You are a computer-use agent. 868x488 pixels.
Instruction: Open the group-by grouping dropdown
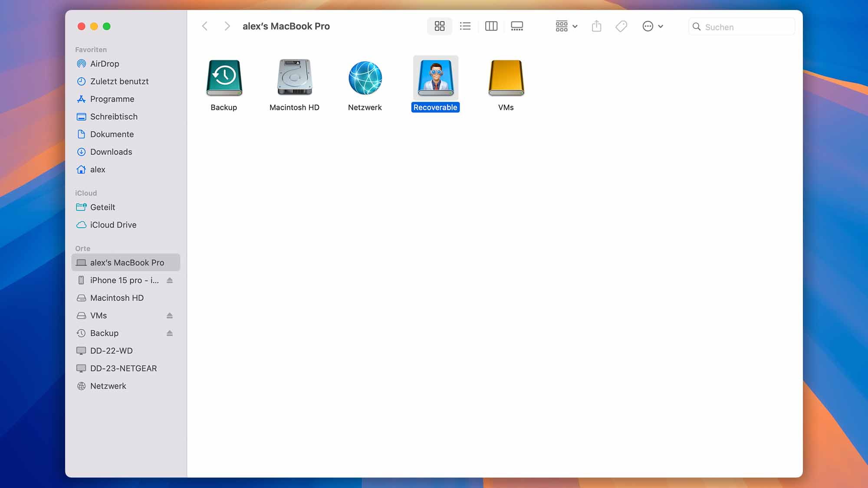pyautogui.click(x=566, y=26)
